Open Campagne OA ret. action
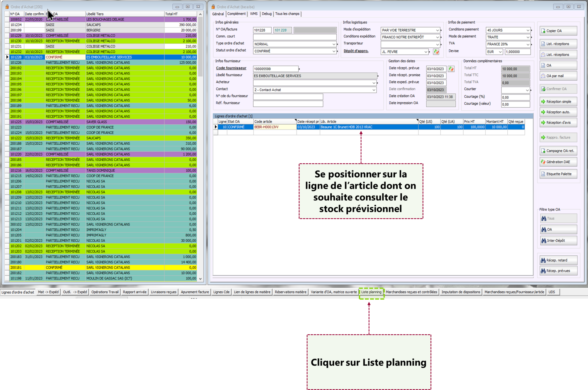This screenshot has height=390, width=588. [x=558, y=151]
